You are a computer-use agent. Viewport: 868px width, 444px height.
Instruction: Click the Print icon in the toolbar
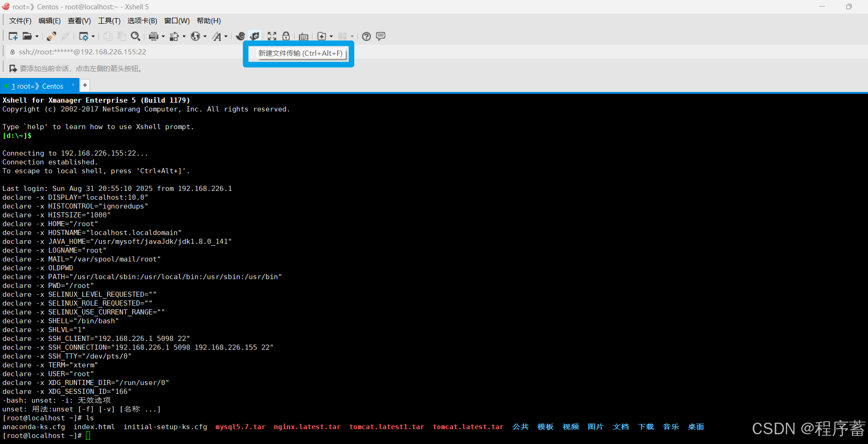(154, 36)
